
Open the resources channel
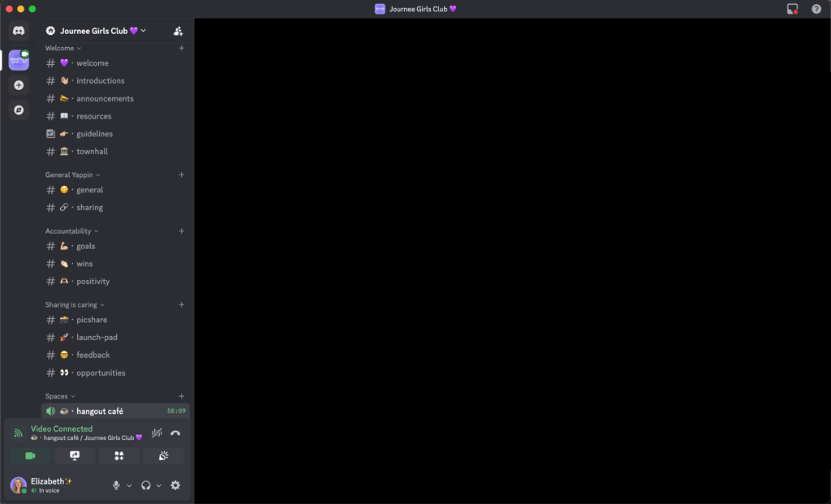[115, 116]
